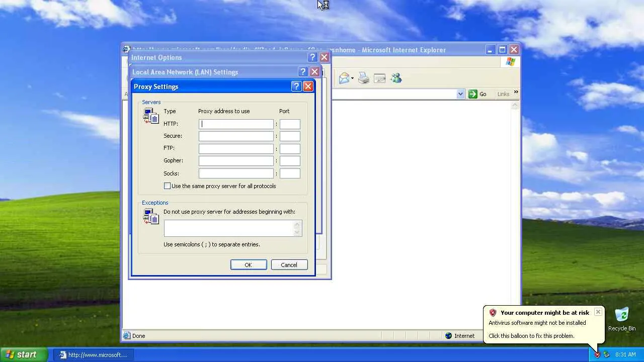Open the Mail button dropdown arrow

(x=352, y=78)
